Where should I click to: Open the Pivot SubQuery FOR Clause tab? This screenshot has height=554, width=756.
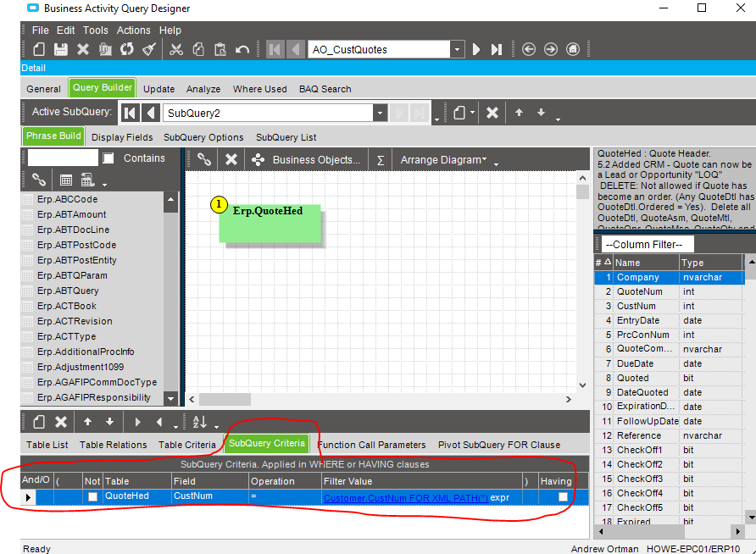pos(499,445)
